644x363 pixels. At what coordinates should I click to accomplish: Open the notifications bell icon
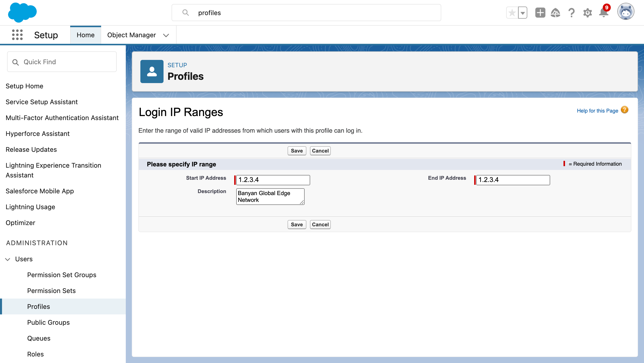pos(603,13)
